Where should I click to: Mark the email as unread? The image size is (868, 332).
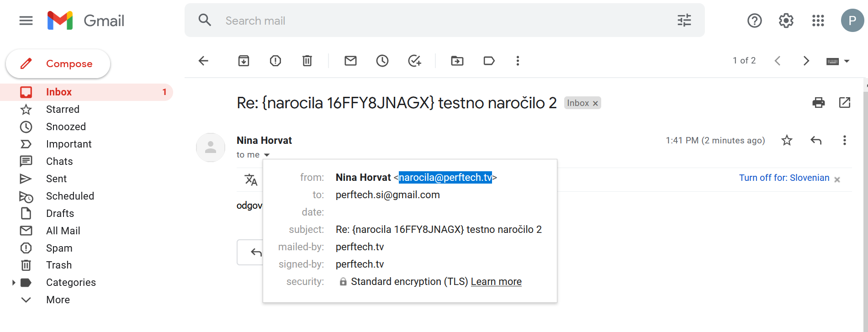350,61
